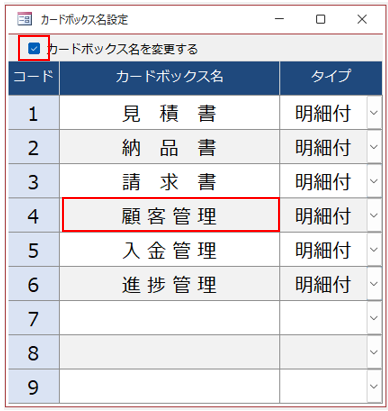The height and width of the screenshot is (411, 388).
Task: Open type dropdown for row 1
Action: tap(374, 113)
